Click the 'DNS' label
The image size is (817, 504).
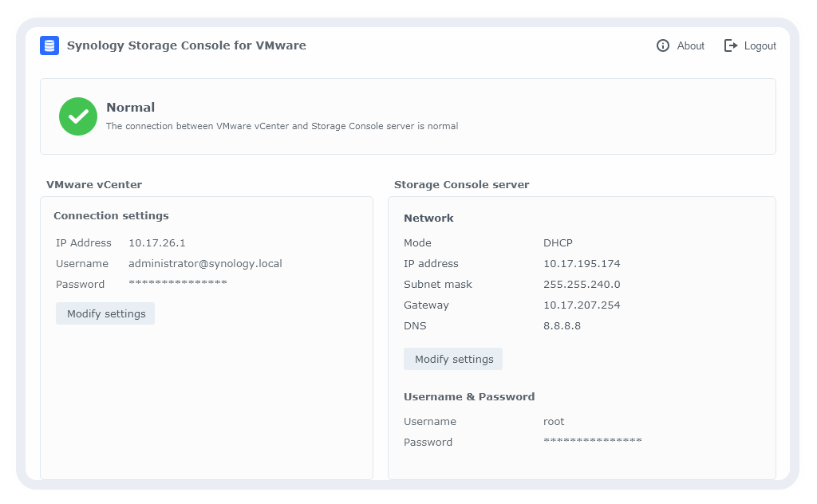pyautogui.click(x=415, y=326)
